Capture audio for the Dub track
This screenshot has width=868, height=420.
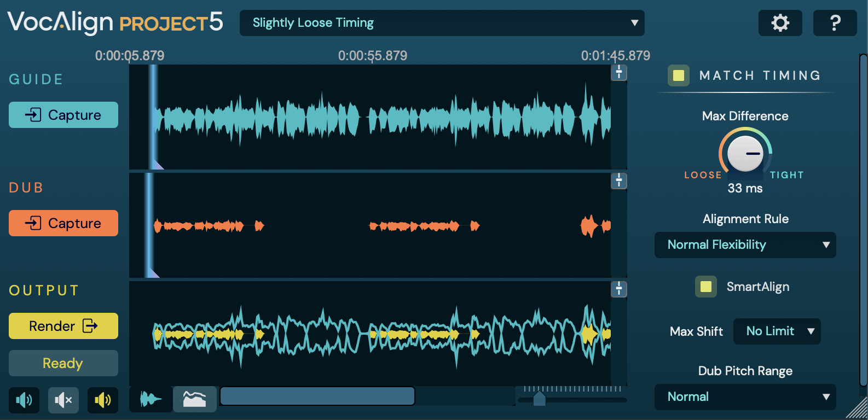coord(63,223)
